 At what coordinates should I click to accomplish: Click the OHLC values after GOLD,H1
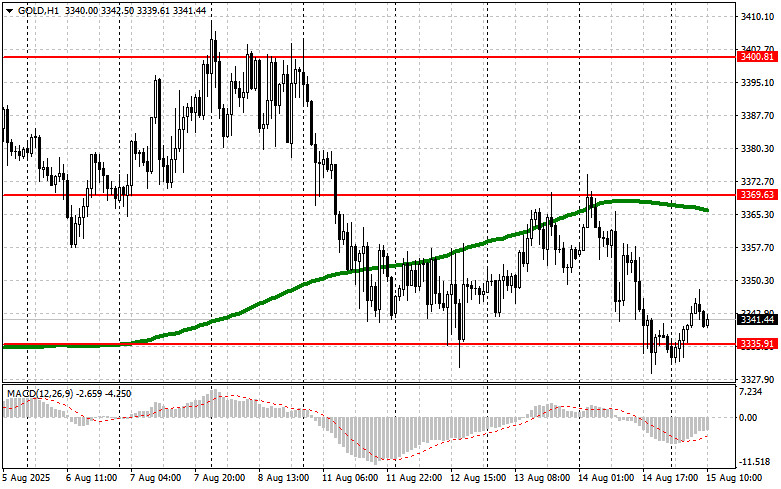[x=135, y=10]
